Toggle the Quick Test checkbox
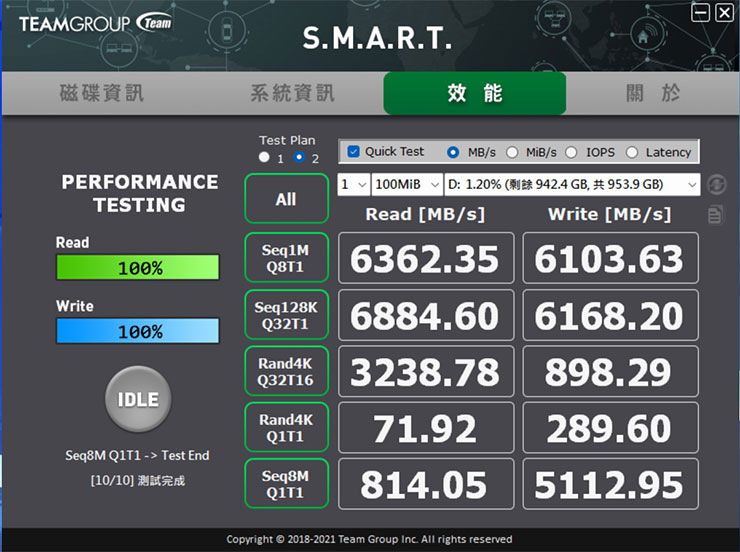 click(353, 151)
